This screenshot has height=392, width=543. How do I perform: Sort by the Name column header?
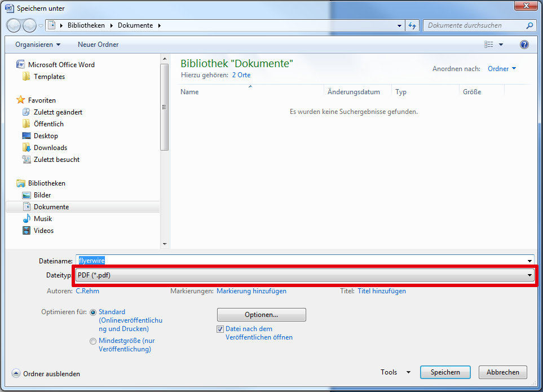189,92
